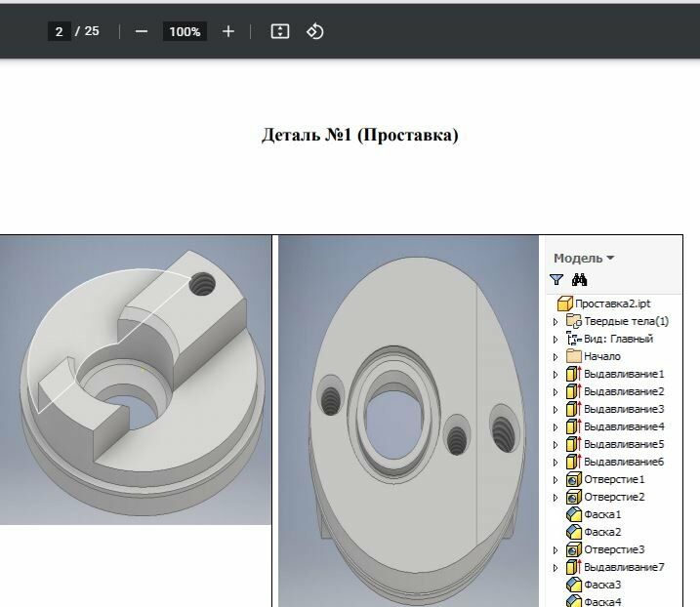Click the Выдавливание2 extrusion icon

pyautogui.click(x=574, y=391)
